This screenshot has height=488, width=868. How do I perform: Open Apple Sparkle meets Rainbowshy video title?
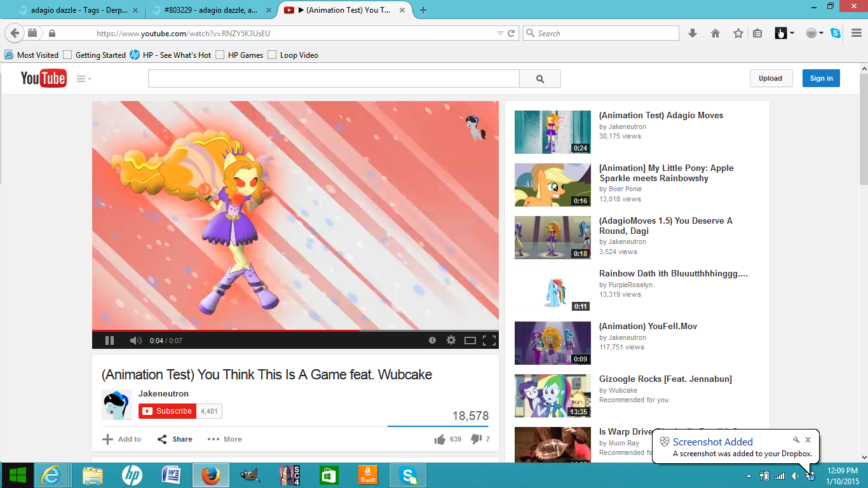pos(666,173)
